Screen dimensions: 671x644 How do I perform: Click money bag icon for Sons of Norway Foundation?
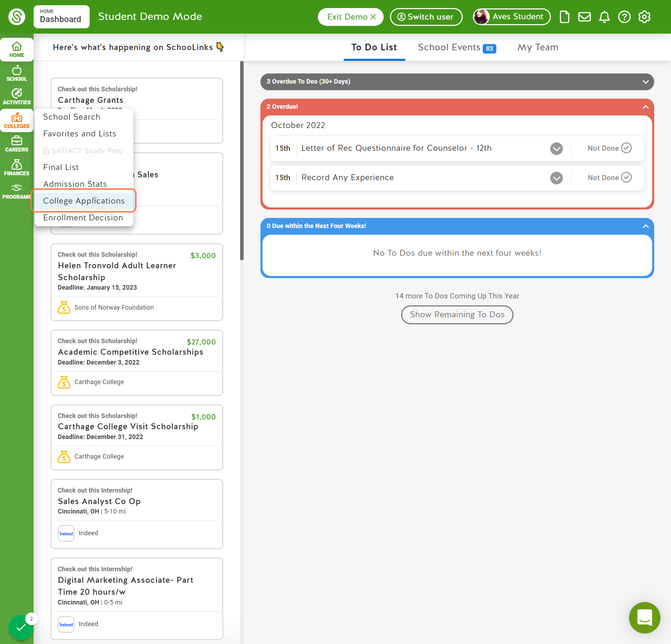pos(64,307)
